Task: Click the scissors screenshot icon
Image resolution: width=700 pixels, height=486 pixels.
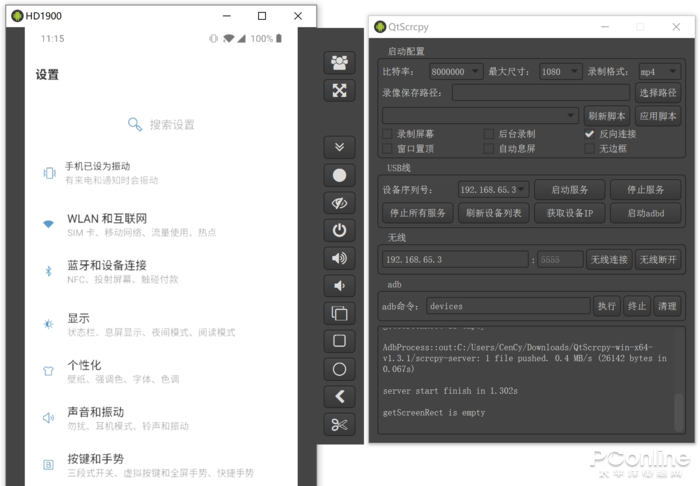Action: (x=340, y=425)
